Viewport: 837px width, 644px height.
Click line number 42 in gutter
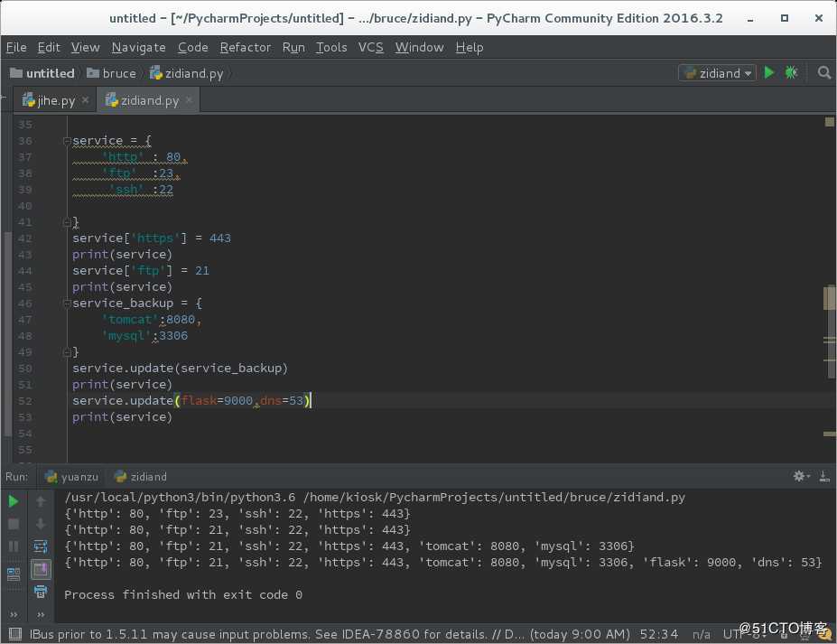pyautogui.click(x=24, y=238)
